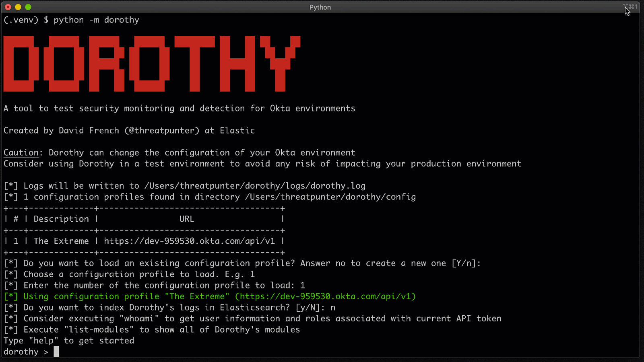The height and width of the screenshot is (362, 644).
Task: Click the dorothy/config directory path
Action: tap(331, 197)
